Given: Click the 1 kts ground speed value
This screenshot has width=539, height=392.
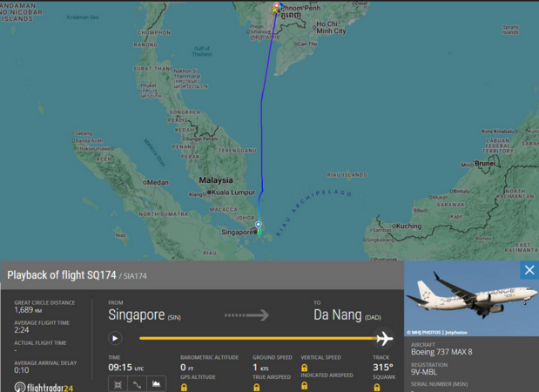Looking at the screenshot, I should point(261,368).
